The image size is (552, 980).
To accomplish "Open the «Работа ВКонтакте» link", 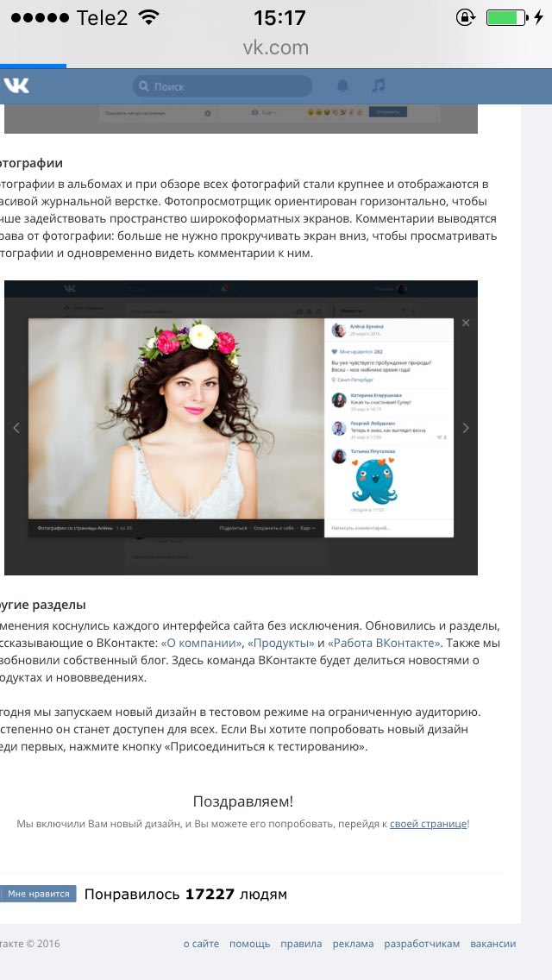I will point(385,644).
